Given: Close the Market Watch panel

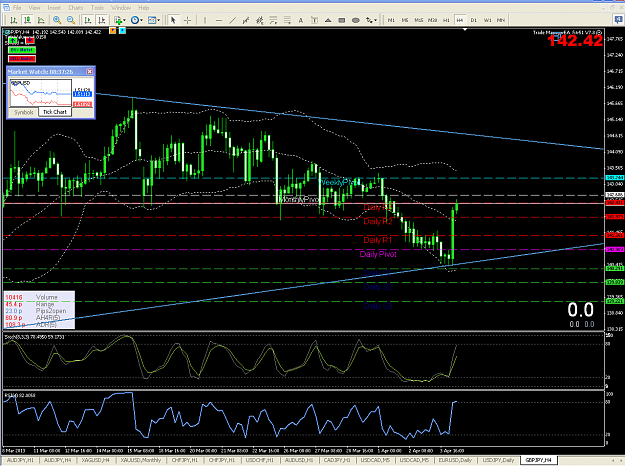Looking at the screenshot, I should 90,71.
